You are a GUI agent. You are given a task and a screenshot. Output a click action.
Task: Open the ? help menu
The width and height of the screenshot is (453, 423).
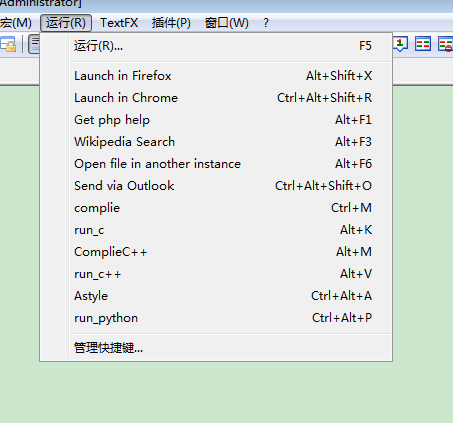[266, 23]
